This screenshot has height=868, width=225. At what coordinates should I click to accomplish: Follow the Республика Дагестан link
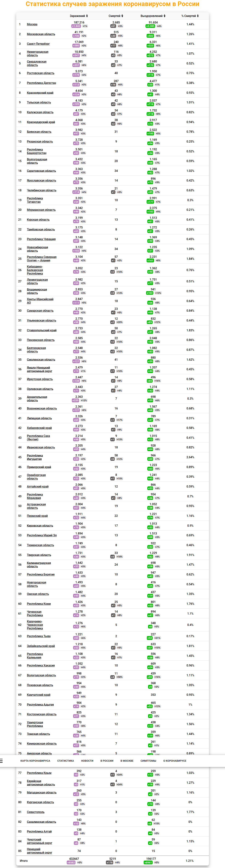pyautogui.click(x=42, y=83)
